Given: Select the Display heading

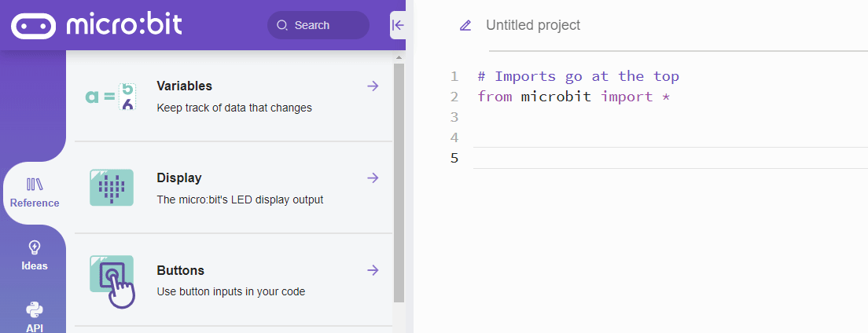Looking at the screenshot, I should pos(178,177).
